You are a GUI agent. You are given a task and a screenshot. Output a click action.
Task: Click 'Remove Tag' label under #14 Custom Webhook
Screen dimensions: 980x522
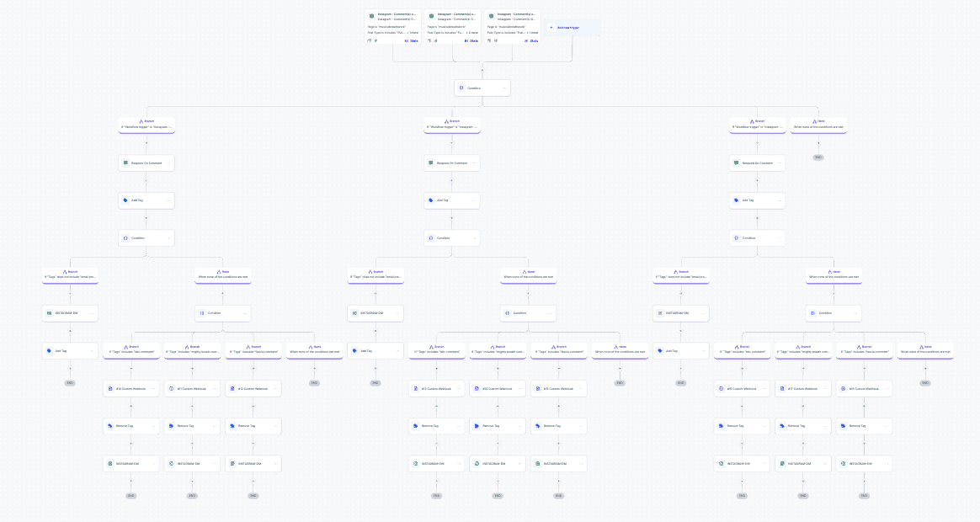491,426
